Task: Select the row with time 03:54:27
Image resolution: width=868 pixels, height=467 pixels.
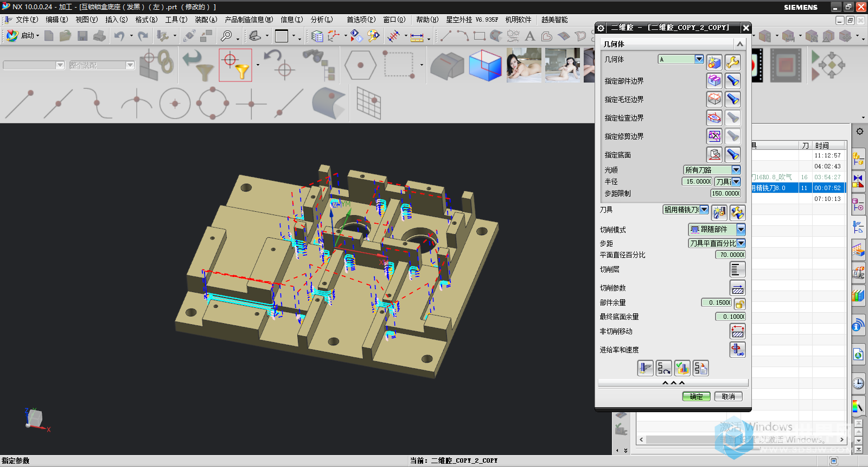Action: tap(797, 177)
